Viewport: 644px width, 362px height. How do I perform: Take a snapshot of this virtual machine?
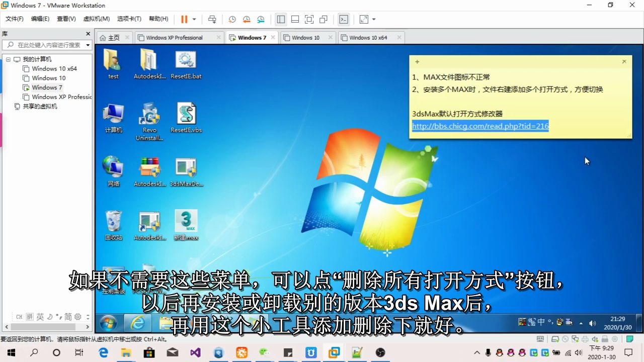pyautogui.click(x=232, y=19)
